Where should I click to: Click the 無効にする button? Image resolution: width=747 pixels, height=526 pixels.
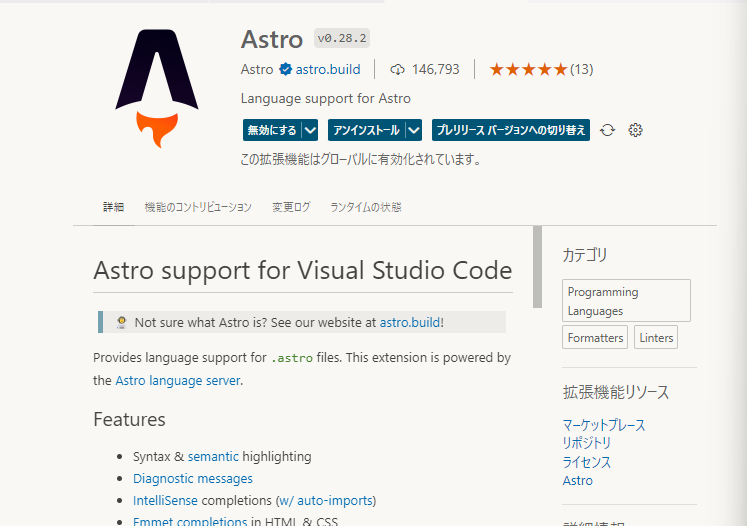(271, 130)
